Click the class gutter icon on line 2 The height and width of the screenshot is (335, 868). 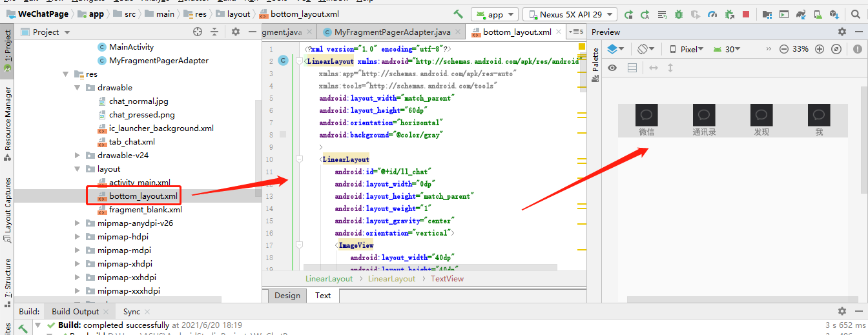[x=283, y=61]
